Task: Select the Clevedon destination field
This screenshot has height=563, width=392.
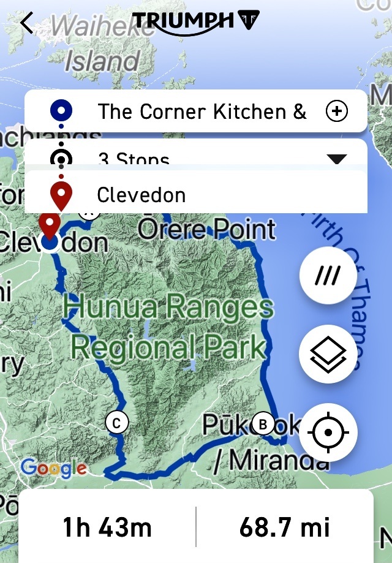Action: 196,192
